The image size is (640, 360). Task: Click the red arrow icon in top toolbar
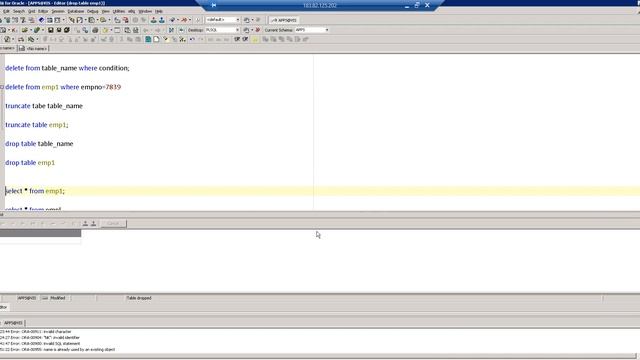pyautogui.click(x=184, y=20)
